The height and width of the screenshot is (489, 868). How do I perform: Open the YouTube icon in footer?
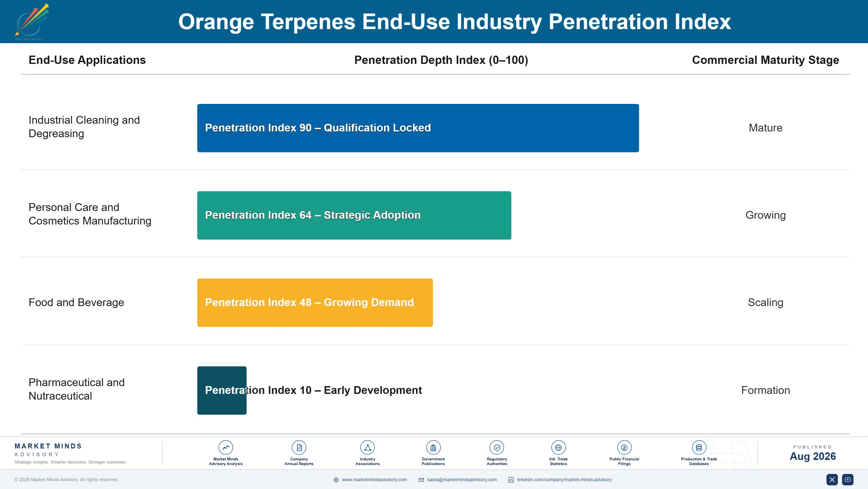click(x=848, y=480)
